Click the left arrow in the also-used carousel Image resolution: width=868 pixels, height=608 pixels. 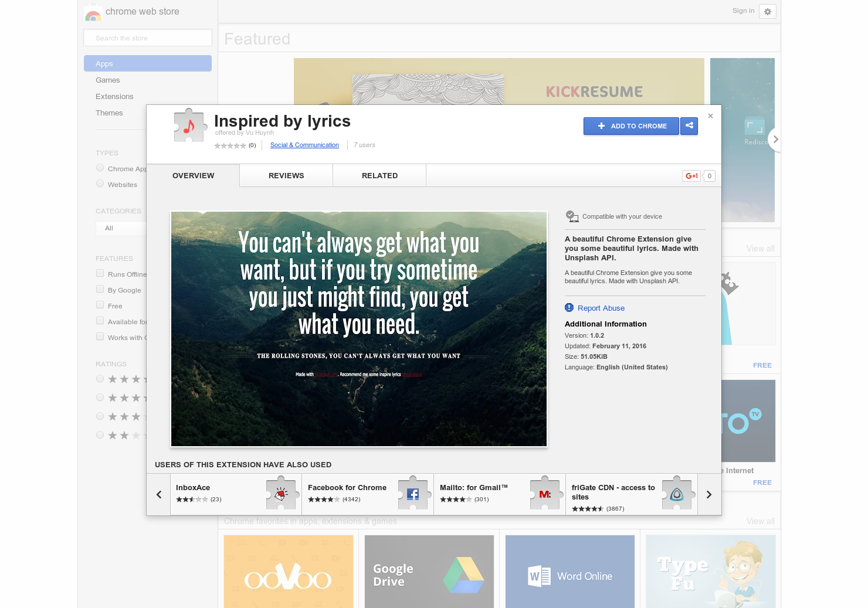pyautogui.click(x=158, y=494)
